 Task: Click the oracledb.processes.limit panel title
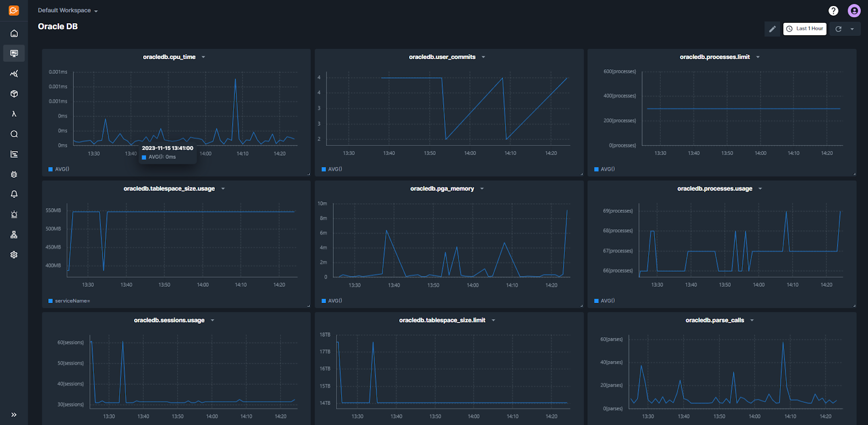[x=714, y=57]
